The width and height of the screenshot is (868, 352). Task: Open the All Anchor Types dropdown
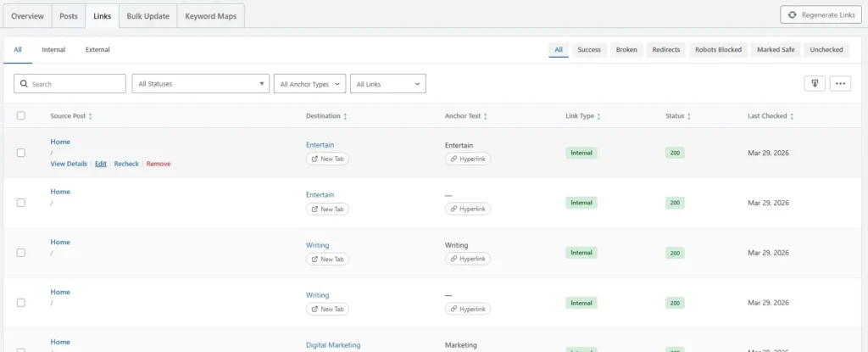pos(310,84)
